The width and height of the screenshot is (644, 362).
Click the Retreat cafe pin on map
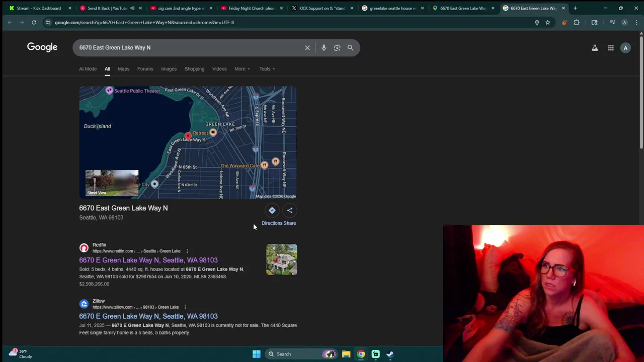pyautogui.click(x=213, y=132)
